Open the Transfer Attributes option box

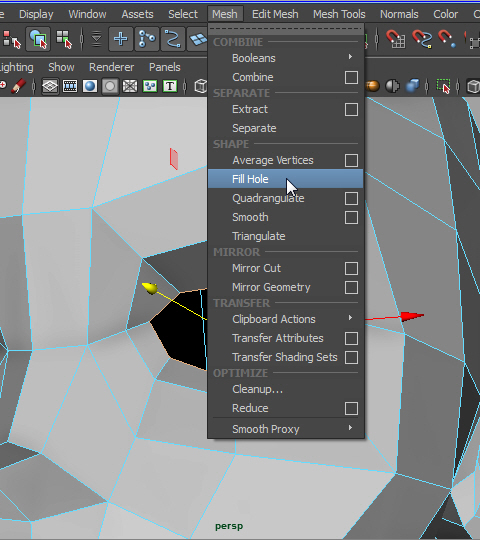(x=351, y=339)
